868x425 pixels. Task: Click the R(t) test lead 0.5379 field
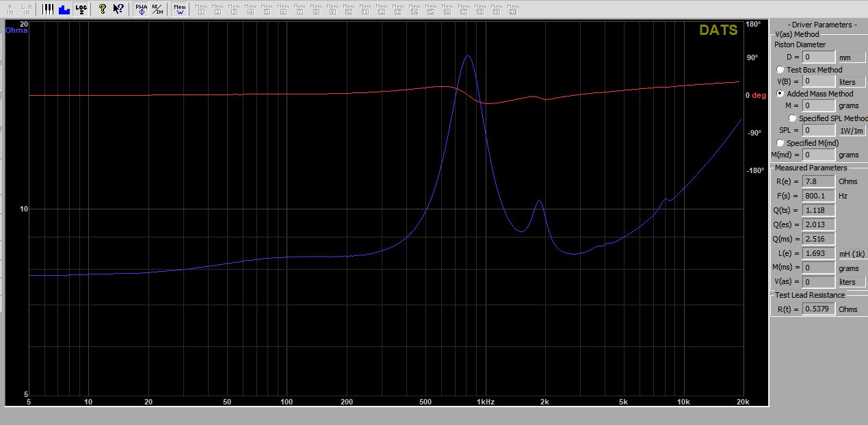point(819,309)
